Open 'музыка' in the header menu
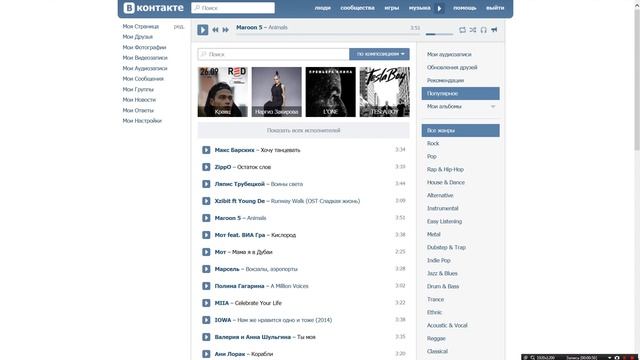Image resolution: width=640 pixels, height=360 pixels. click(420, 8)
